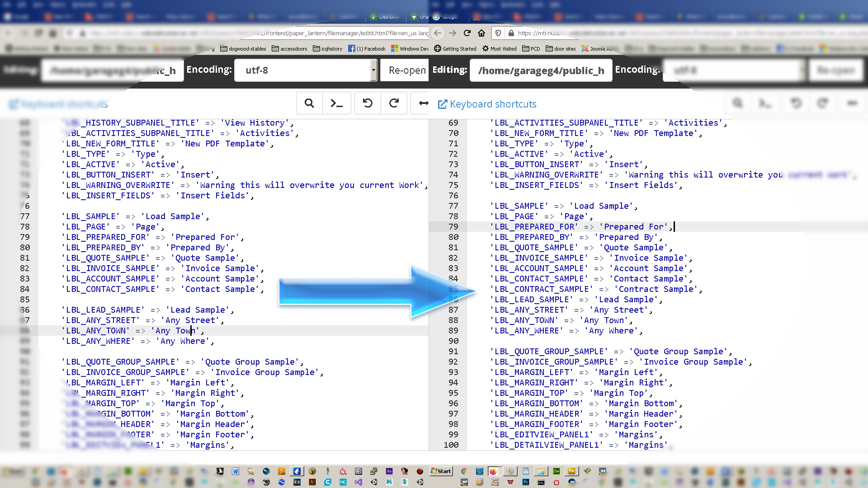868x488 pixels.
Task: Switch to Firefox in the taskbar
Action: pyautogui.click(x=493, y=471)
